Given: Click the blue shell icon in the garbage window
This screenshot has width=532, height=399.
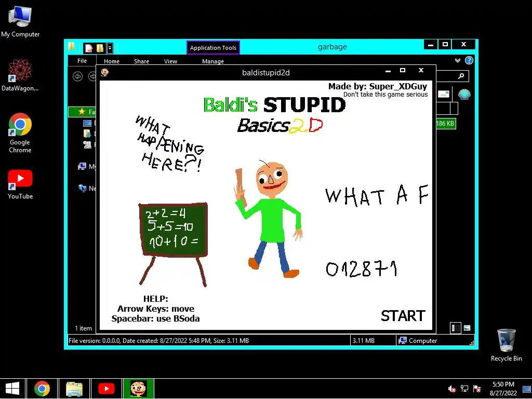Looking at the screenshot, I should click(464, 95).
